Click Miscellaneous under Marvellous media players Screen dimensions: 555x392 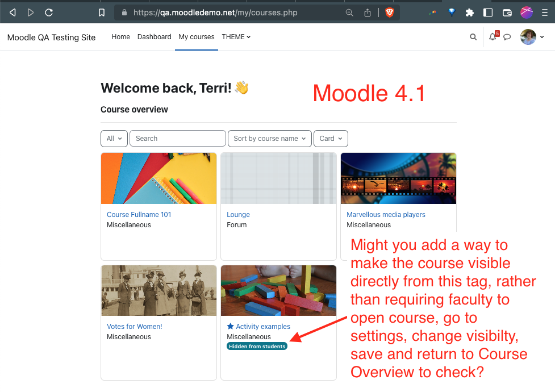tap(369, 225)
